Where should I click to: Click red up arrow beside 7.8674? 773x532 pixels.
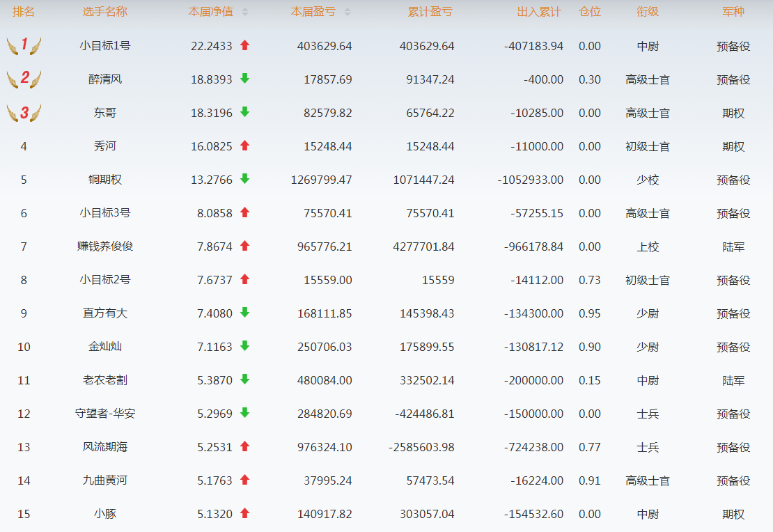coord(244,246)
